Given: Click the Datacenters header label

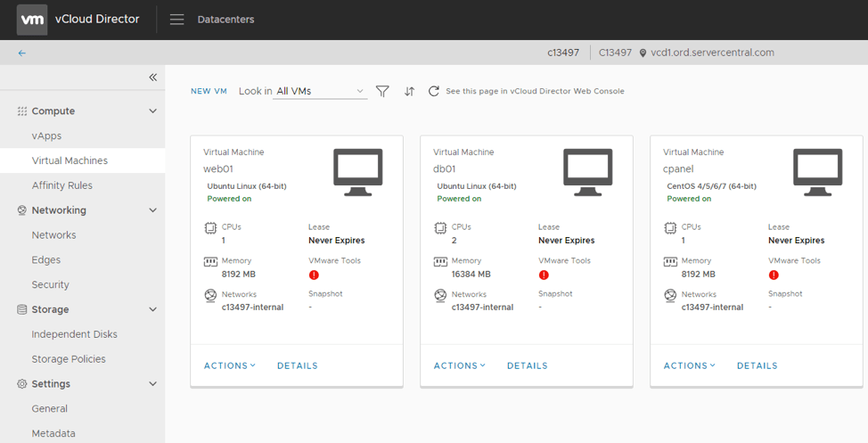Looking at the screenshot, I should click(225, 20).
